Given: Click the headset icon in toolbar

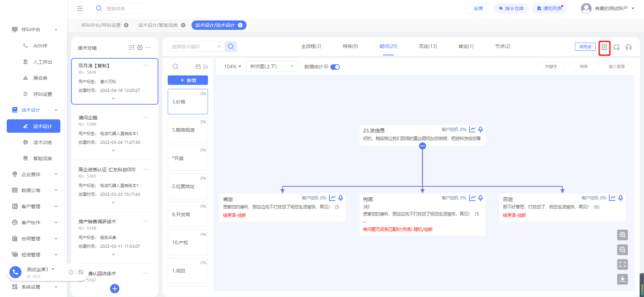Looking at the screenshot, I should [629, 47].
